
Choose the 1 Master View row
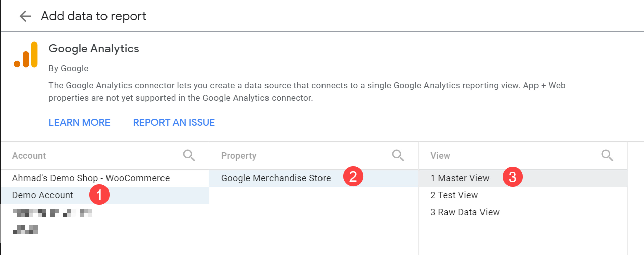tap(523, 178)
